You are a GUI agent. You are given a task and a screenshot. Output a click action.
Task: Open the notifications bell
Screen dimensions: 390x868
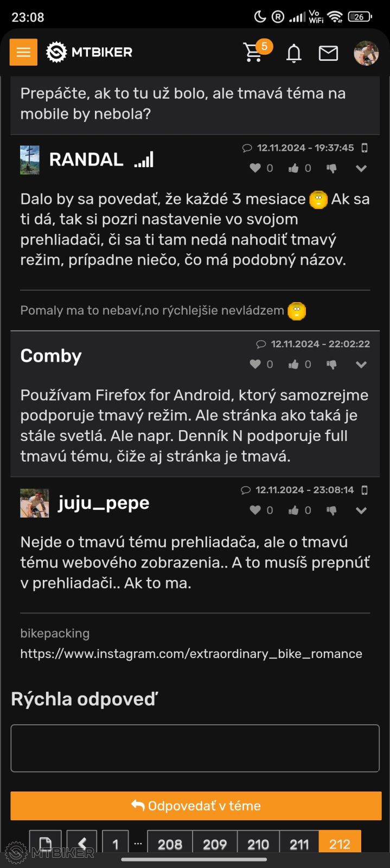293,53
